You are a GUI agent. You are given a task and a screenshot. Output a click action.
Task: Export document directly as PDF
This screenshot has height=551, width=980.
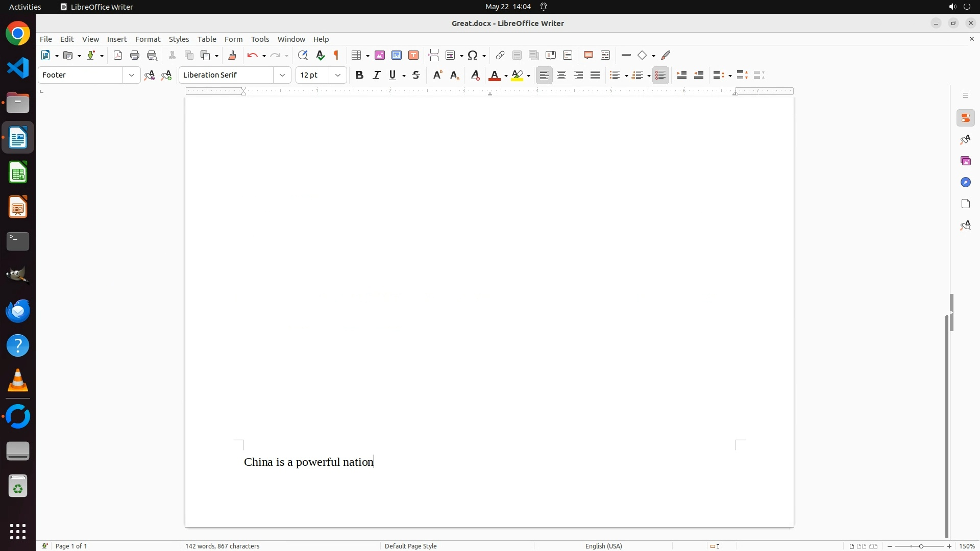click(x=118, y=55)
